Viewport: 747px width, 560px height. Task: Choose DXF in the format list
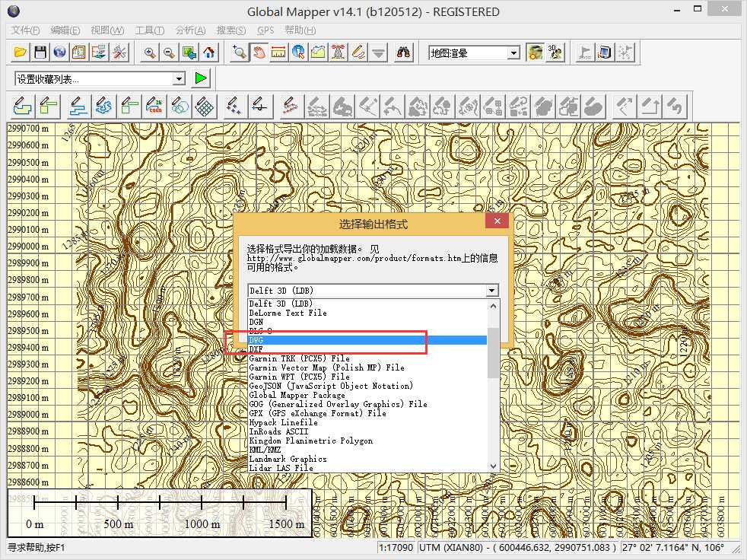(x=367, y=349)
